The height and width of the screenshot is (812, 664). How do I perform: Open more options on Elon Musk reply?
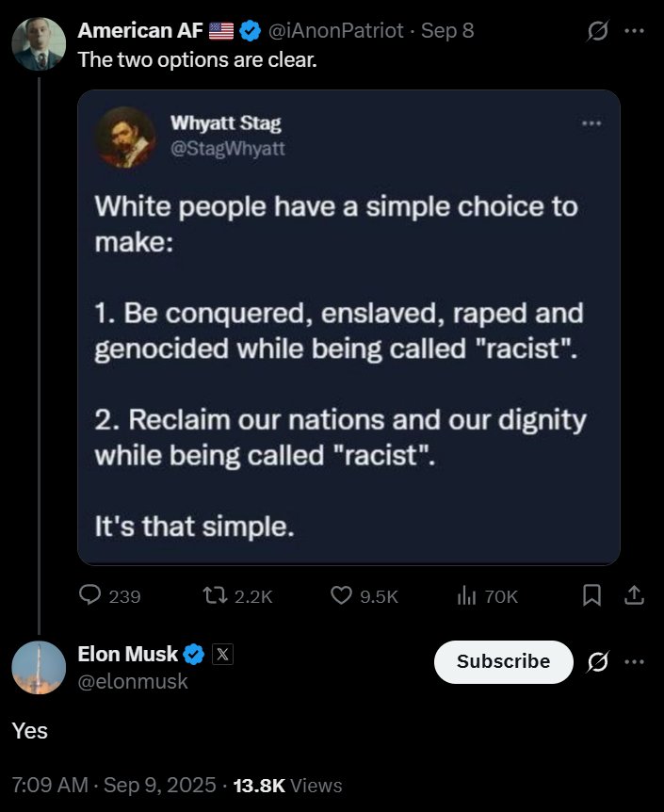(635, 662)
